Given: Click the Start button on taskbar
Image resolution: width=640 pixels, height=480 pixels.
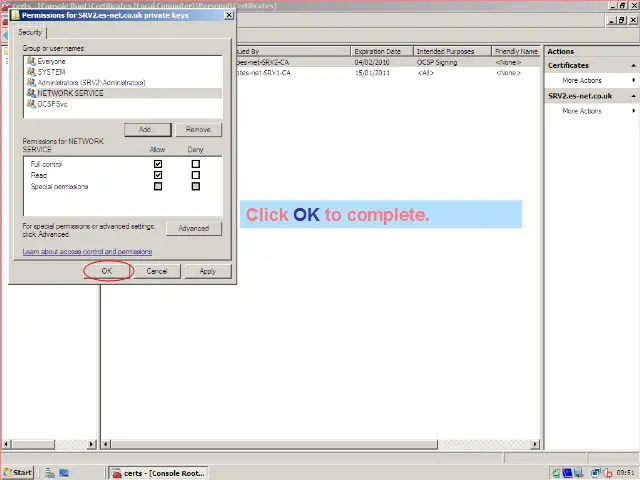Looking at the screenshot, I should coord(18,472).
